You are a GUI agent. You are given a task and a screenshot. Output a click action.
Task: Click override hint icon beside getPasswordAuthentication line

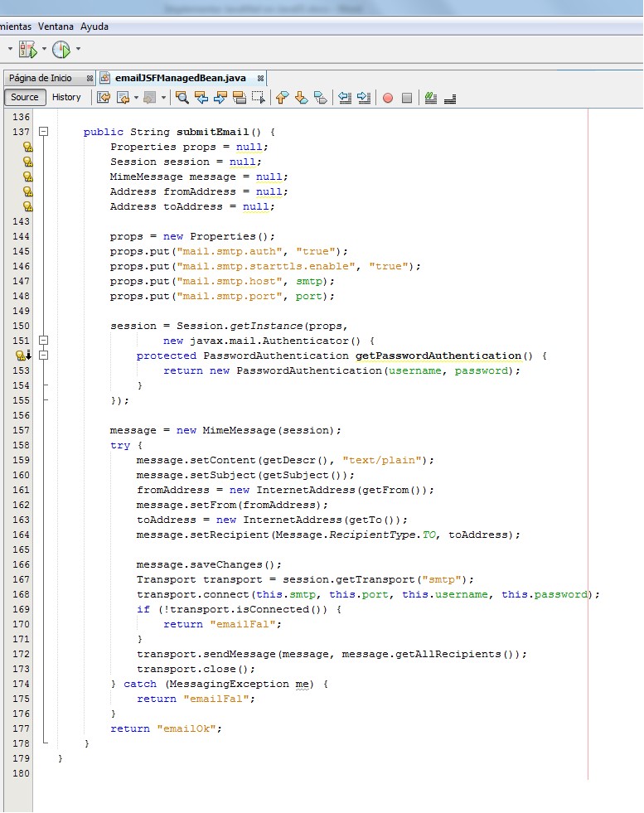click(23, 356)
